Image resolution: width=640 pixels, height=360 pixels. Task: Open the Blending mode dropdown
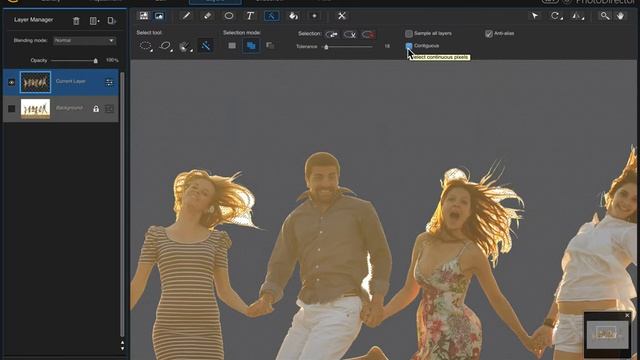pyautogui.click(x=84, y=41)
